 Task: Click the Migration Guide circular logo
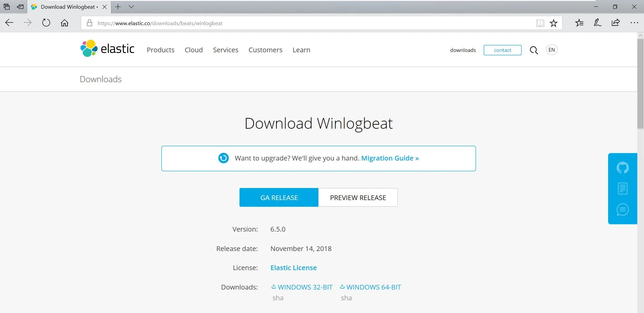223,158
